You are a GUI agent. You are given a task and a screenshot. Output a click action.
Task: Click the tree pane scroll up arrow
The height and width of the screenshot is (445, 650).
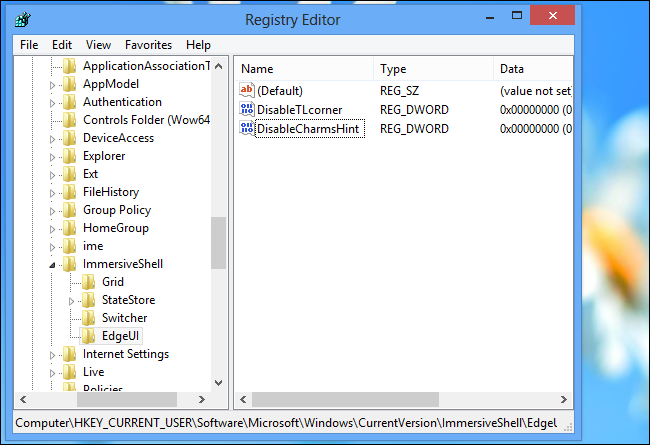pyautogui.click(x=218, y=66)
